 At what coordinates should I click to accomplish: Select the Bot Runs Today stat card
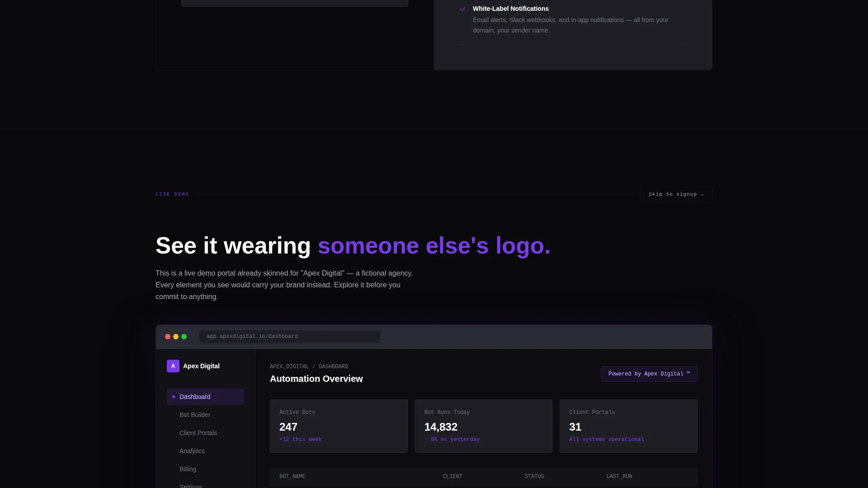click(x=483, y=426)
